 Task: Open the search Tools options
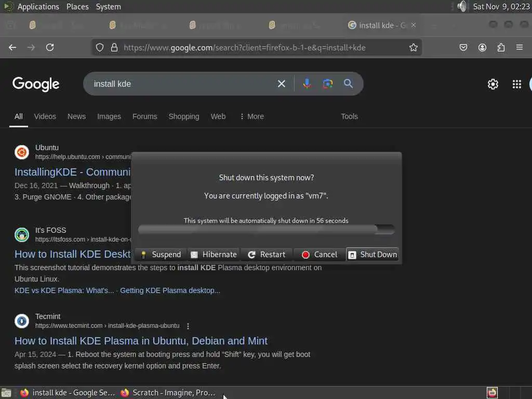pos(350,116)
